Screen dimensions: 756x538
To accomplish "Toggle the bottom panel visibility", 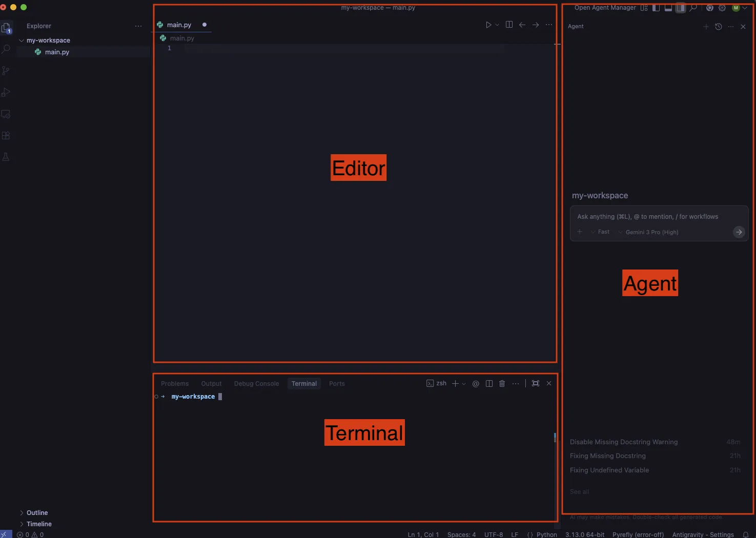I will 668,8.
